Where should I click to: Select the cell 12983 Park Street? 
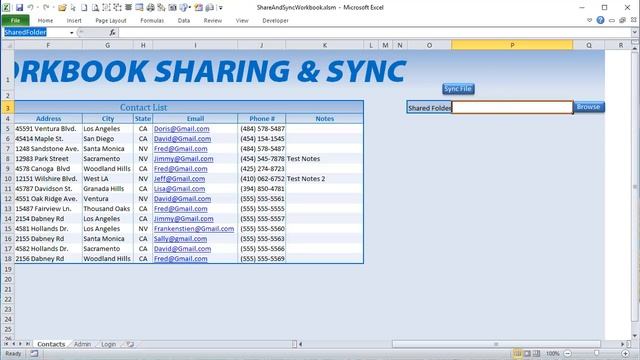coord(48,159)
